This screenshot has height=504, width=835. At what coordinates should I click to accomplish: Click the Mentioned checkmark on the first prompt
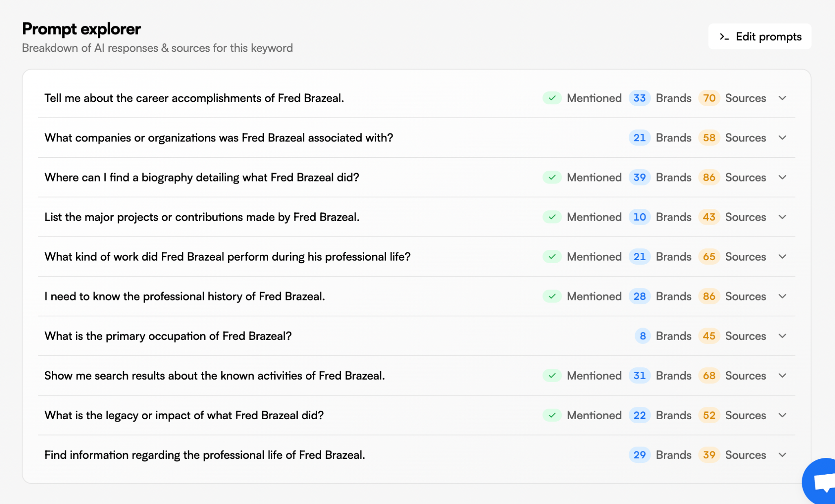(x=552, y=98)
